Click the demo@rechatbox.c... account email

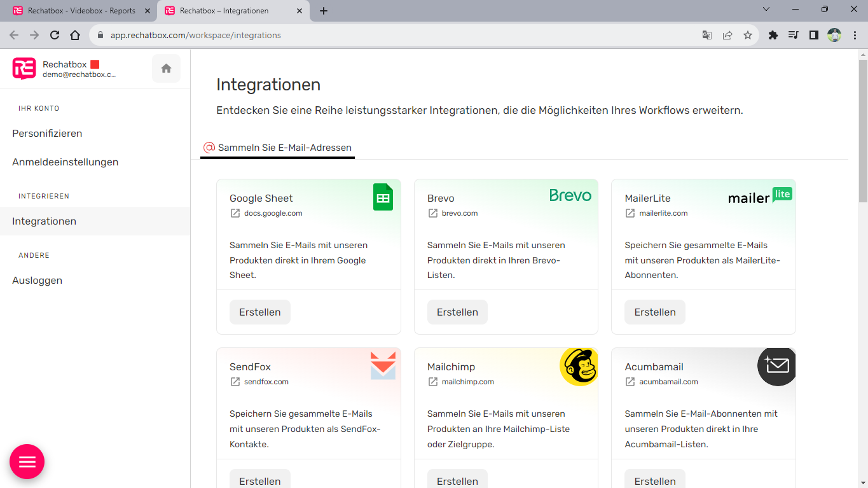pyautogui.click(x=79, y=74)
